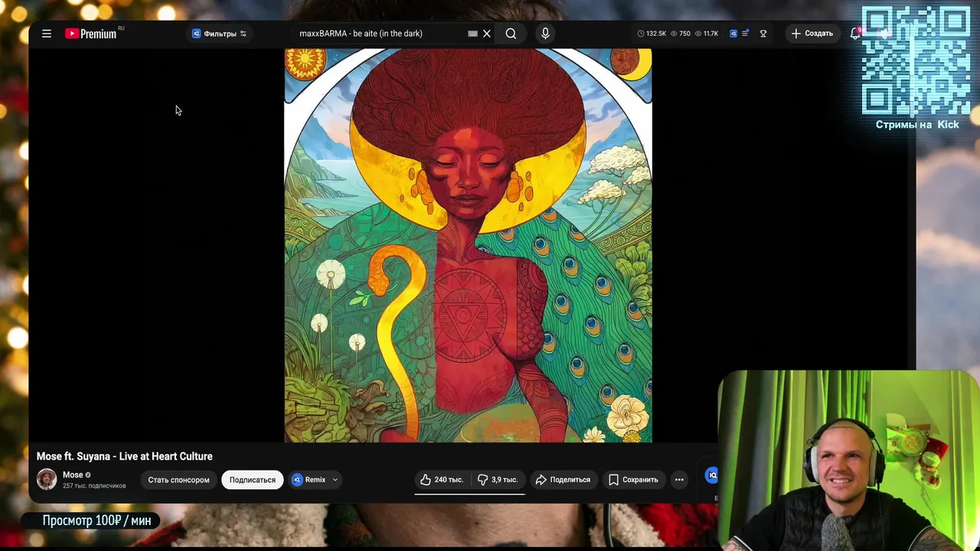Select the video title Mose ft. Suyana
980x551 pixels.
(x=125, y=456)
